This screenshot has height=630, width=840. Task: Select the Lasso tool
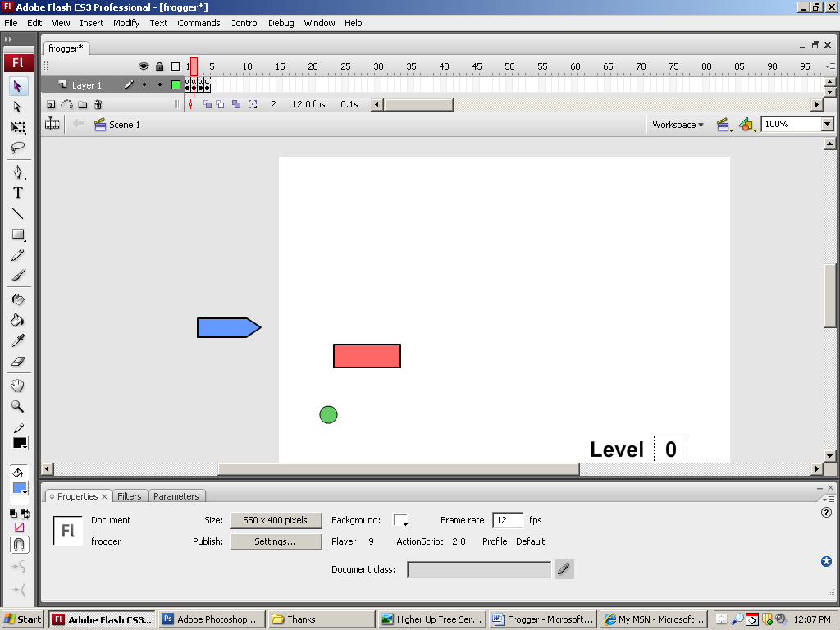click(x=18, y=148)
